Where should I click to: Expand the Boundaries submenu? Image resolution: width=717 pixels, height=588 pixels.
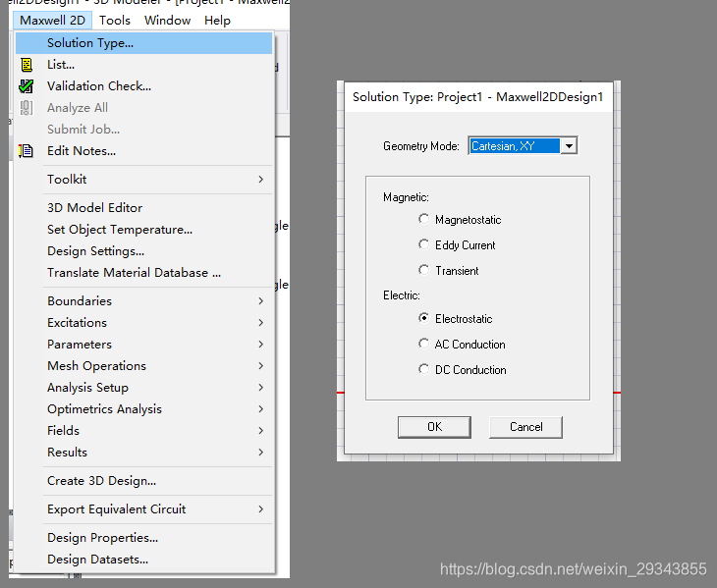click(80, 300)
